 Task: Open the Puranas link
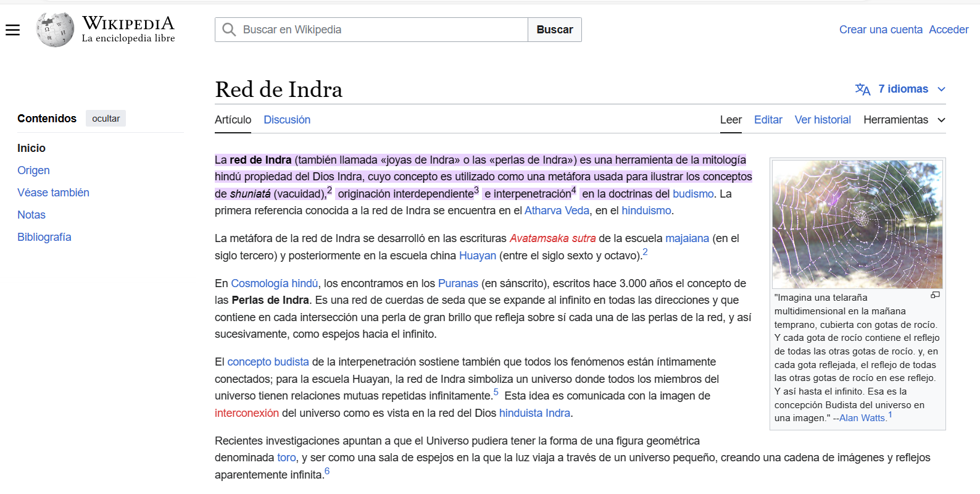(458, 283)
